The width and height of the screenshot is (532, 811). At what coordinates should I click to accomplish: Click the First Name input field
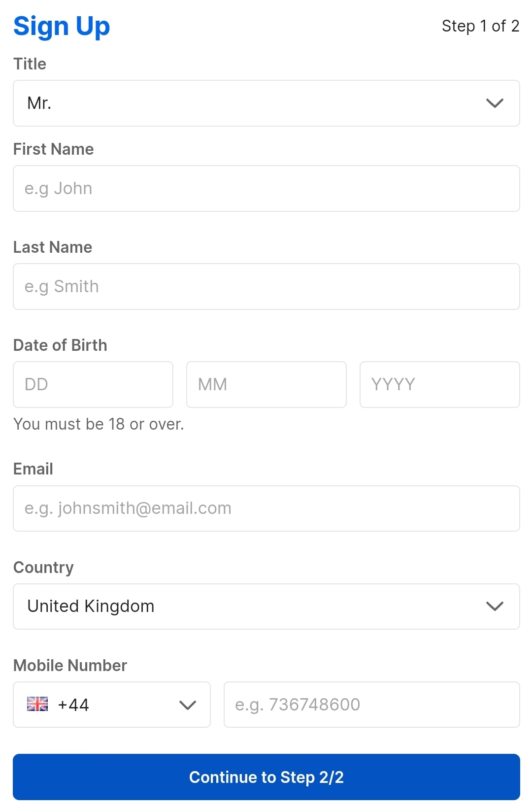click(x=266, y=188)
